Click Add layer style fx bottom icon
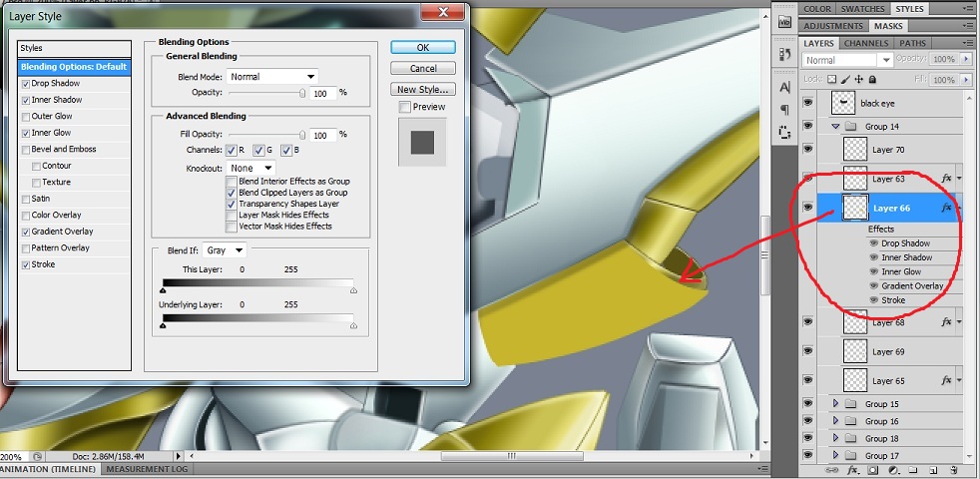980x479 pixels. pos(852,470)
